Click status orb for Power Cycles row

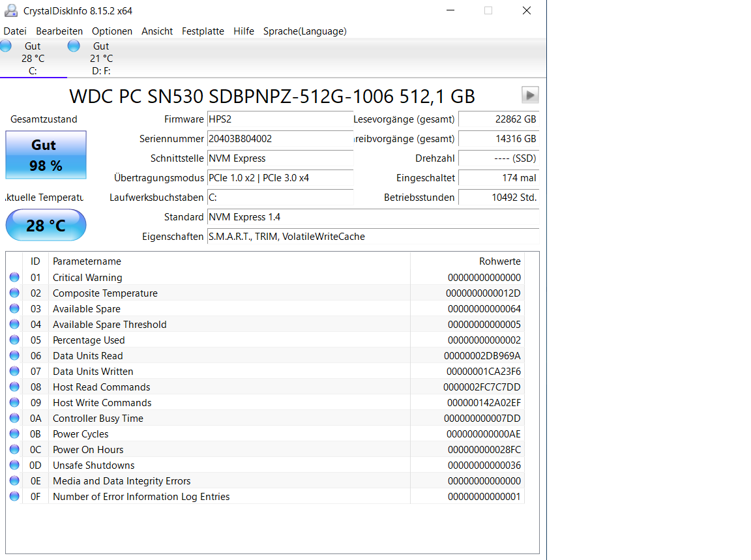click(x=14, y=434)
